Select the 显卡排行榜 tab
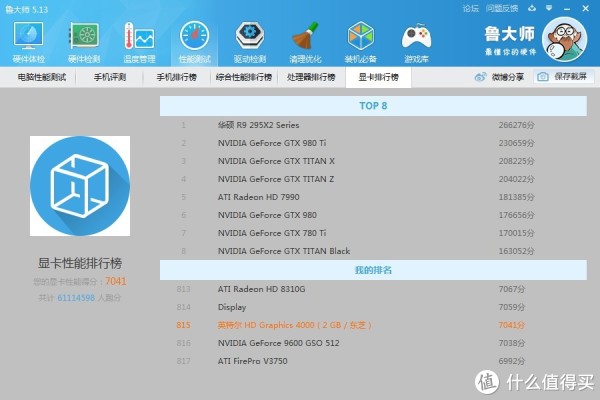This screenshot has width=600, height=400. tap(378, 77)
